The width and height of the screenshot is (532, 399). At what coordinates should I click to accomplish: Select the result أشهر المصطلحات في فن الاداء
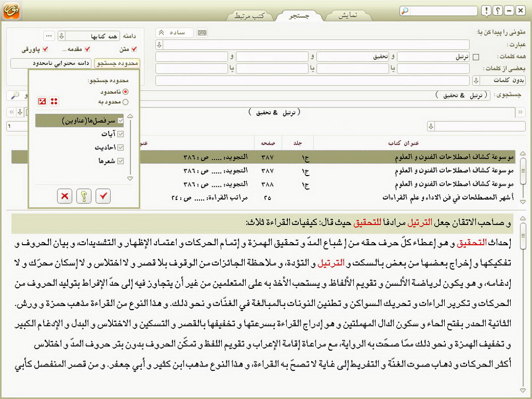pos(263,198)
